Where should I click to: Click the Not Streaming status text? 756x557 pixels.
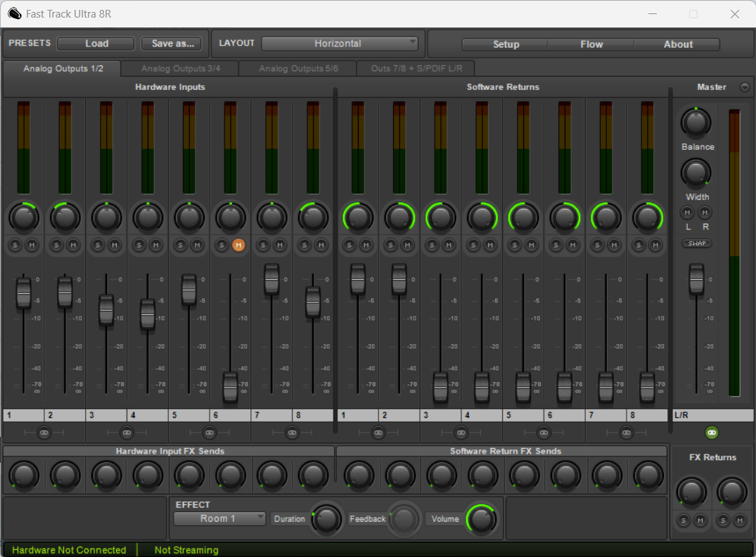186,550
